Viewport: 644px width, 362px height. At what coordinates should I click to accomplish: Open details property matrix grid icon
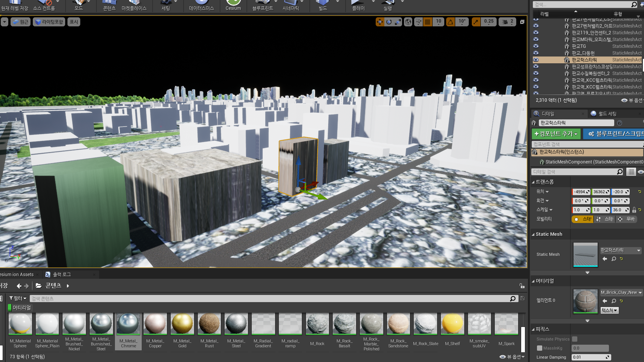(x=631, y=172)
